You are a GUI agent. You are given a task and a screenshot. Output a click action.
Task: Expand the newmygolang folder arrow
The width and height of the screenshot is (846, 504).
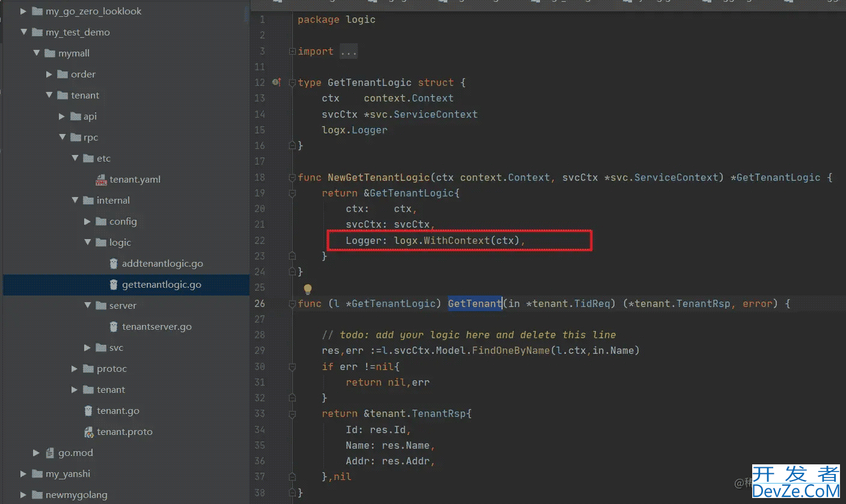(x=24, y=495)
